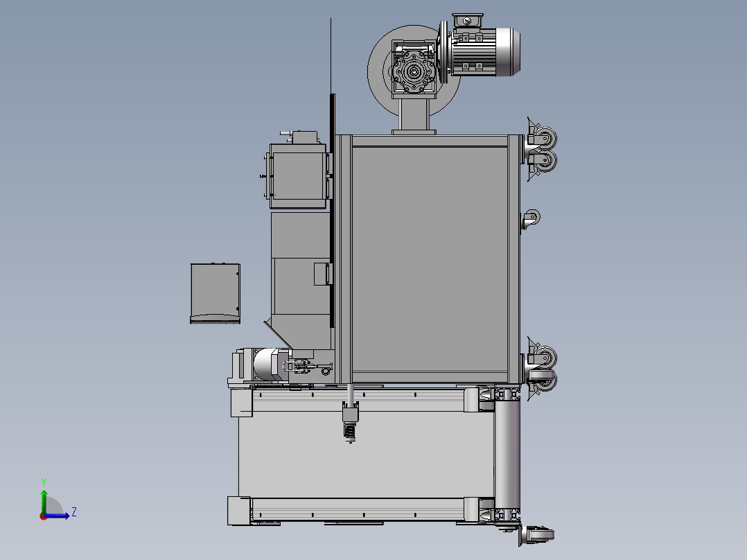Select the standalone small box left of machine

pyautogui.click(x=216, y=294)
